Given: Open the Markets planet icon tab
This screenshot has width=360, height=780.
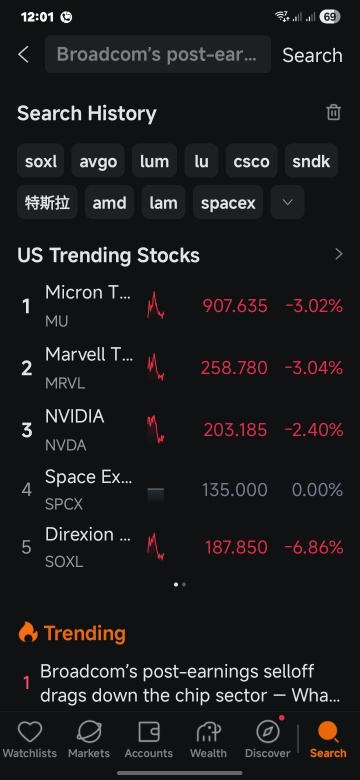Looking at the screenshot, I should (89, 740).
